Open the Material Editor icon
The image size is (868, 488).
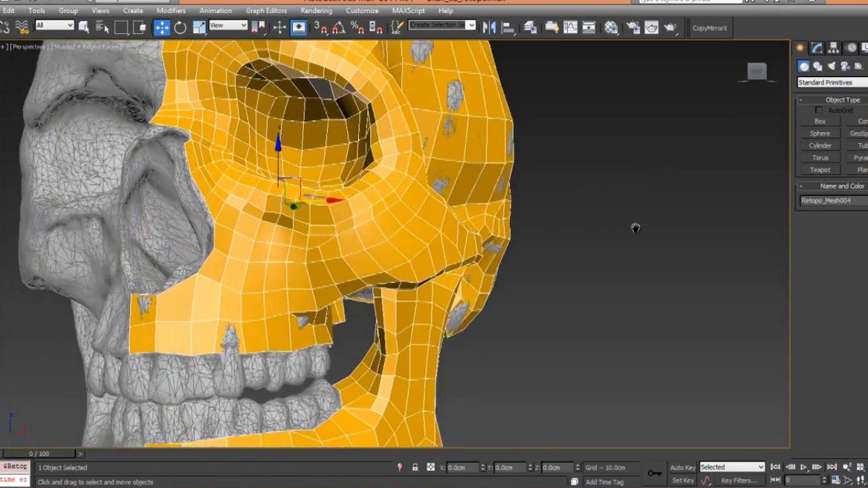611,27
